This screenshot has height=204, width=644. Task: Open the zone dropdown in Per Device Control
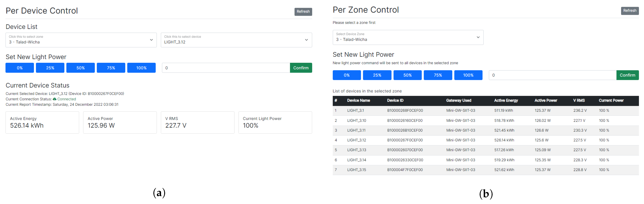pyautogui.click(x=81, y=40)
